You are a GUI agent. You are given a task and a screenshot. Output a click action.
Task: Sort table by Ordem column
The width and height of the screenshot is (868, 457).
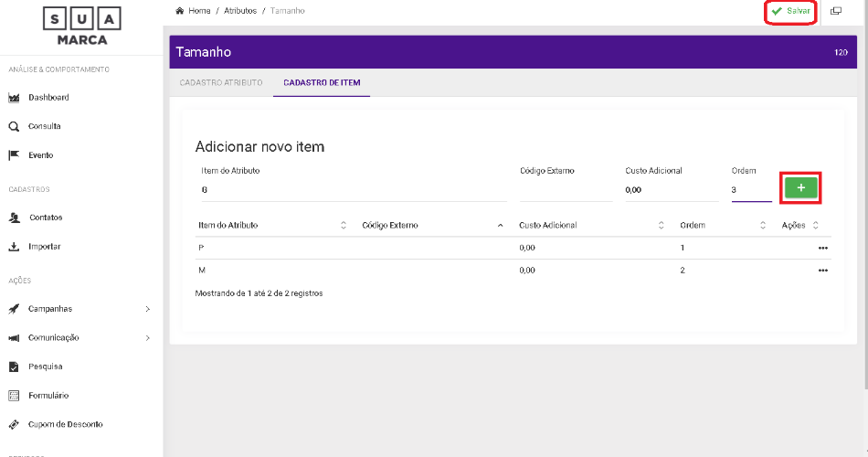[763, 225]
